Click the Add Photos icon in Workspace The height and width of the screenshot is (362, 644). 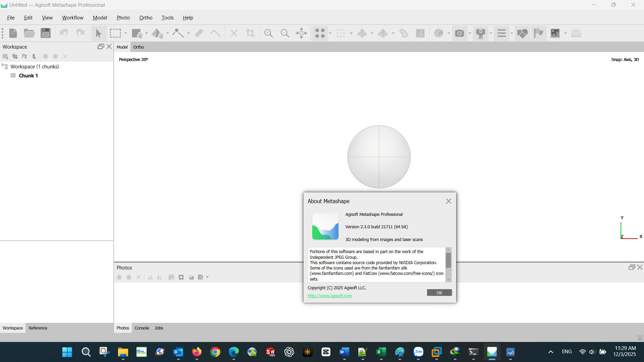[x=15, y=56]
